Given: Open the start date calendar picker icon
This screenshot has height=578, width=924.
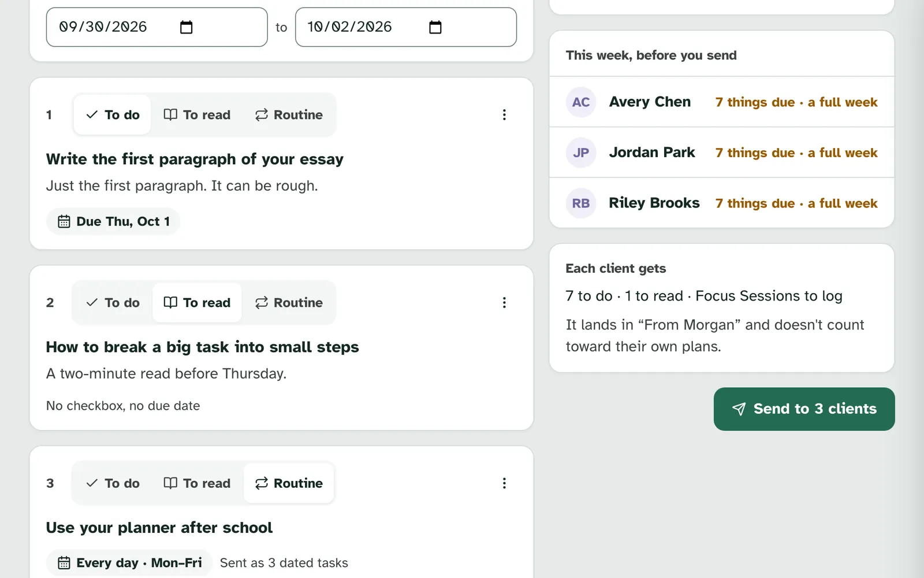Looking at the screenshot, I should click(x=186, y=27).
